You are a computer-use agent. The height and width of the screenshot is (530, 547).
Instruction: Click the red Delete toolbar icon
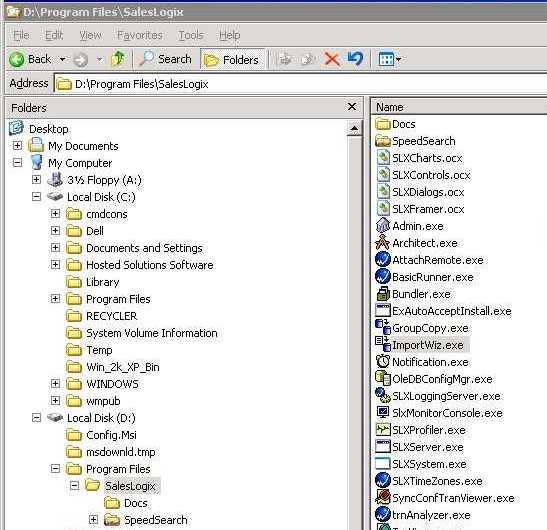click(332, 59)
